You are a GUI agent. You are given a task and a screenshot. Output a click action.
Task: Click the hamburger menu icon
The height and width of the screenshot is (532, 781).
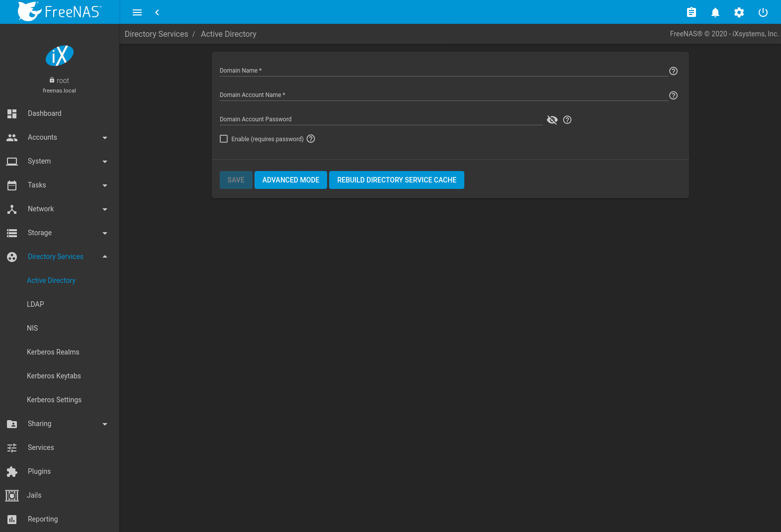coord(137,12)
